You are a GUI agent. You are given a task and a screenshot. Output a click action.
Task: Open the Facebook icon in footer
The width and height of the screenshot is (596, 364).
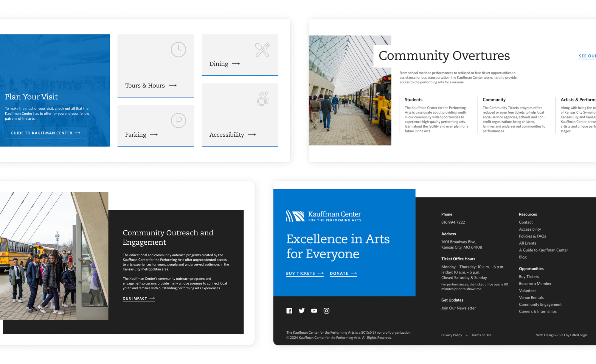point(289,311)
